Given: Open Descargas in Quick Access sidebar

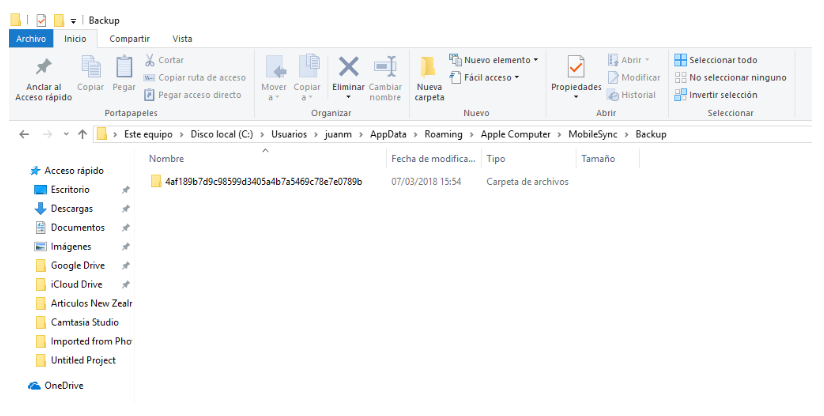Looking at the screenshot, I should 72,208.
